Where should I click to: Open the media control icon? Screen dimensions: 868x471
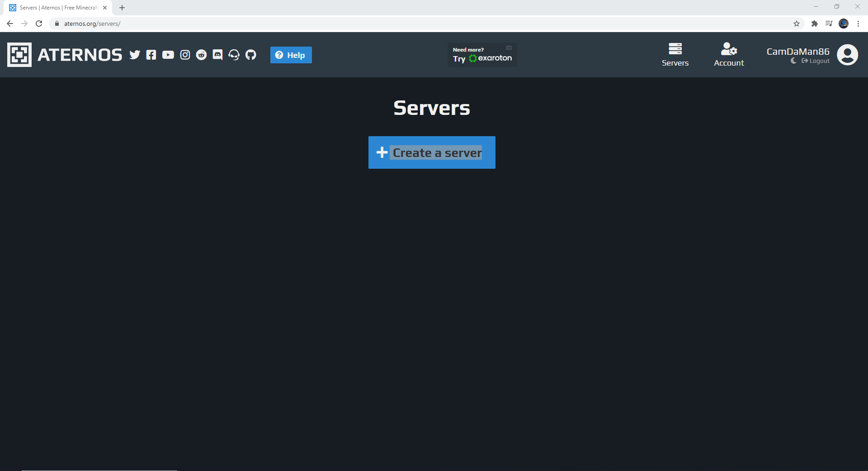[x=829, y=24]
